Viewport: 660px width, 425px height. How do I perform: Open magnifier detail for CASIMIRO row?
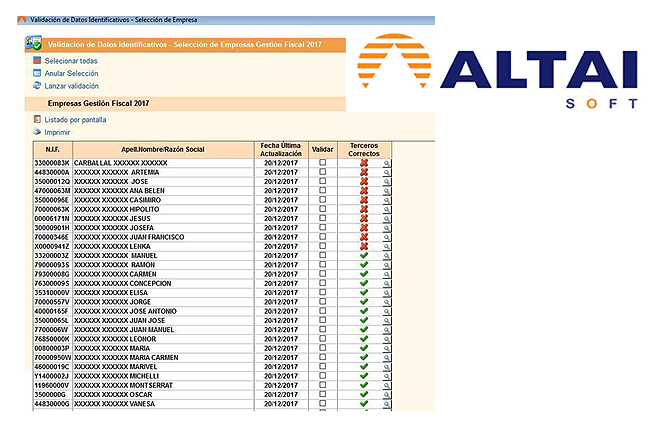(386, 201)
